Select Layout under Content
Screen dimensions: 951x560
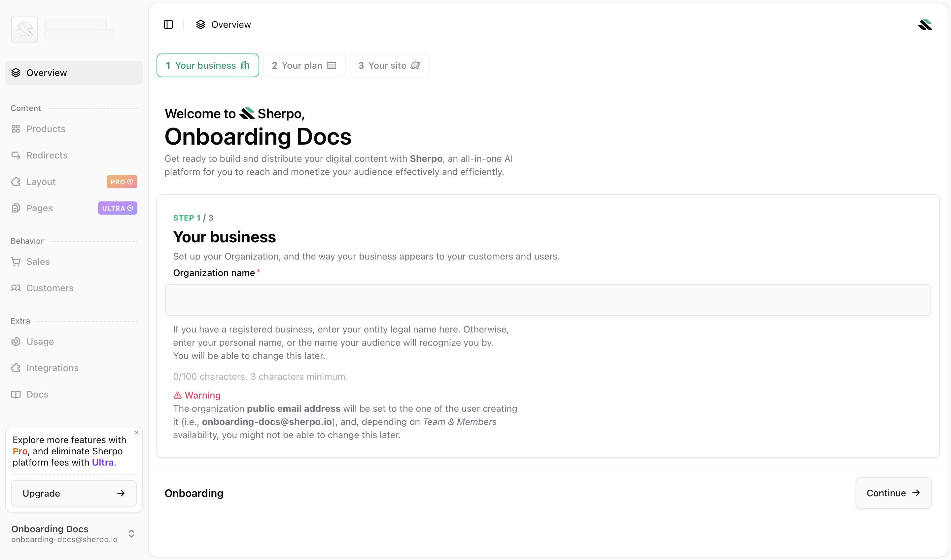(x=40, y=182)
